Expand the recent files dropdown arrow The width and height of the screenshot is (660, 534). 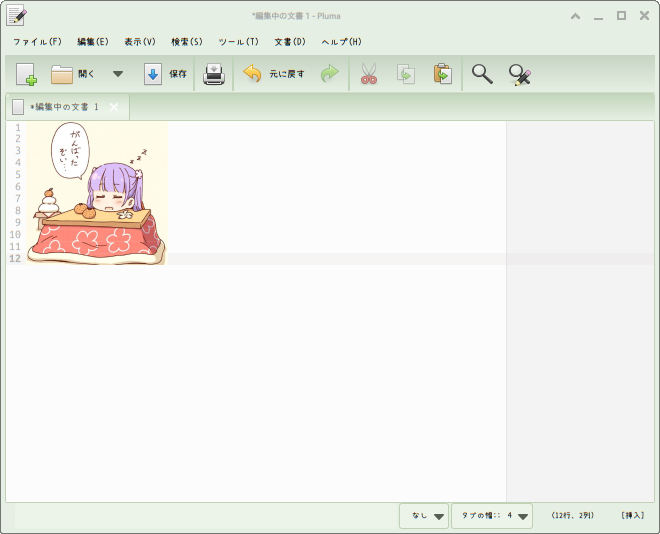118,74
